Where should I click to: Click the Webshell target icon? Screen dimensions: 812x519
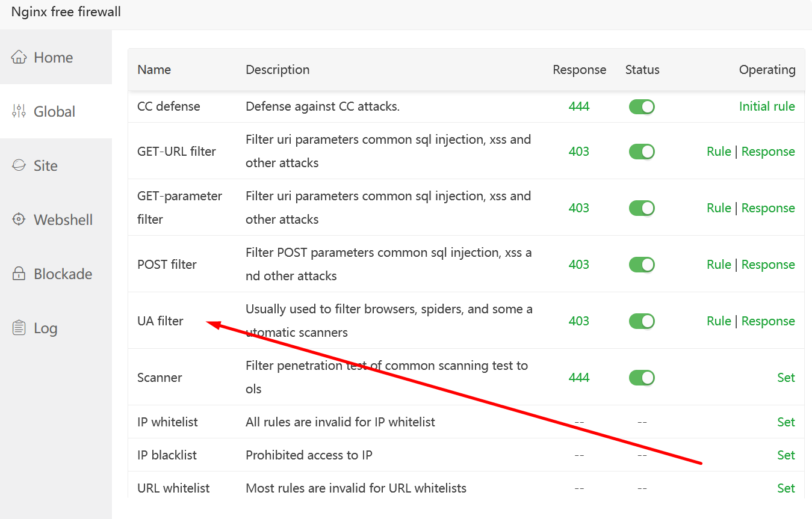(x=19, y=220)
